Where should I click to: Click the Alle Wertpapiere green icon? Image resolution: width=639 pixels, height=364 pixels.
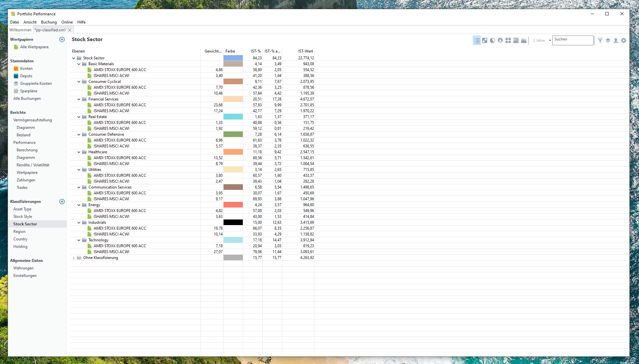click(16, 47)
